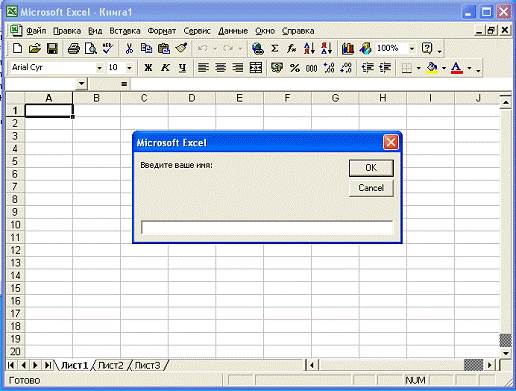This screenshot has width=516, height=391.
Task: Switch to sheet tab Лист3
Action: point(147,365)
